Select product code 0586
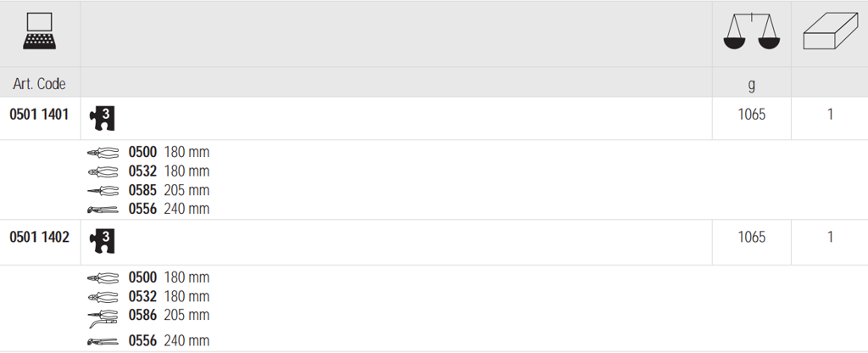Screen dimensions: 868x353 142,316
